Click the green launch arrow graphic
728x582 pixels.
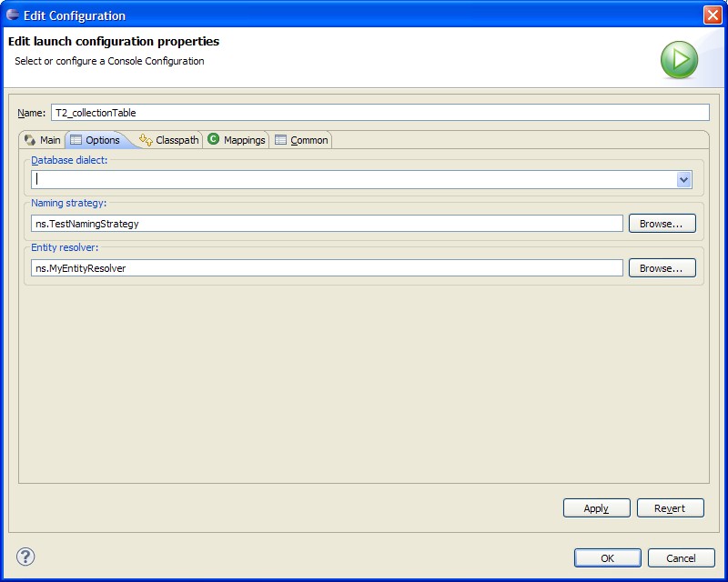(679, 60)
